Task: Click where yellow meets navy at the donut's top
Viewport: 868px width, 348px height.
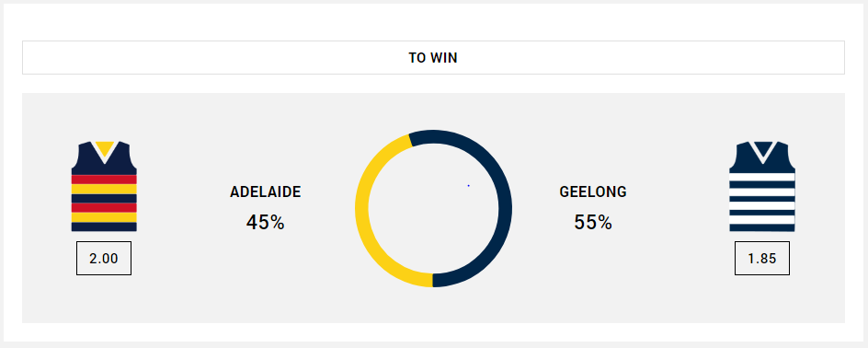Action: tap(411, 140)
